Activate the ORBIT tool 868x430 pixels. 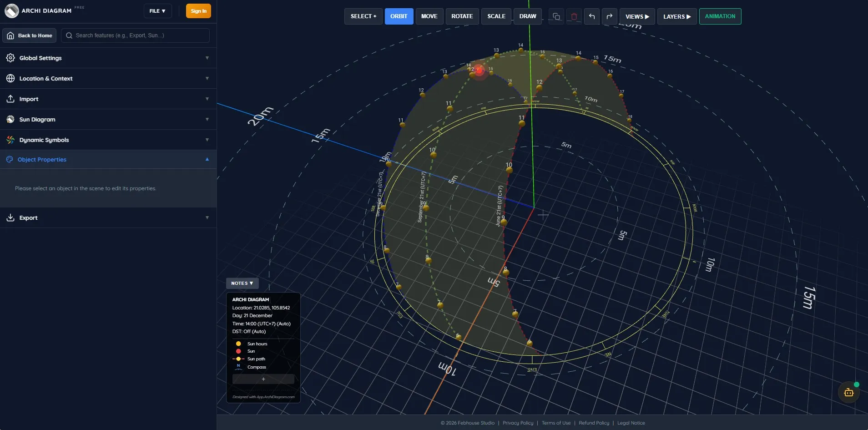(x=399, y=16)
